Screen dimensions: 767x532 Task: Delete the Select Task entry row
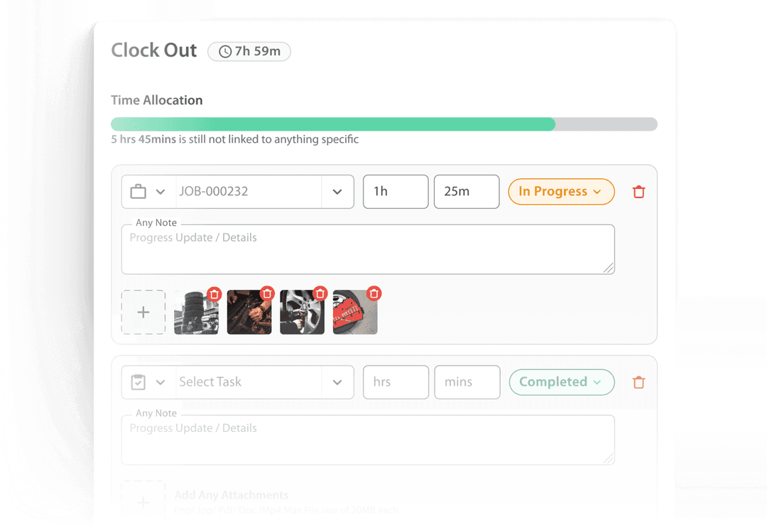(638, 382)
